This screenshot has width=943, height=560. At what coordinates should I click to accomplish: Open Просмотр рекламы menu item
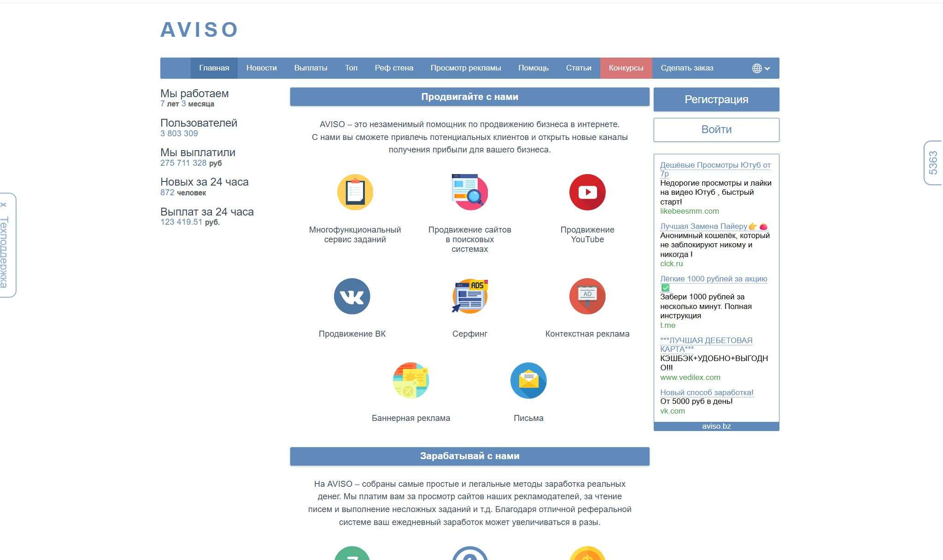point(465,68)
